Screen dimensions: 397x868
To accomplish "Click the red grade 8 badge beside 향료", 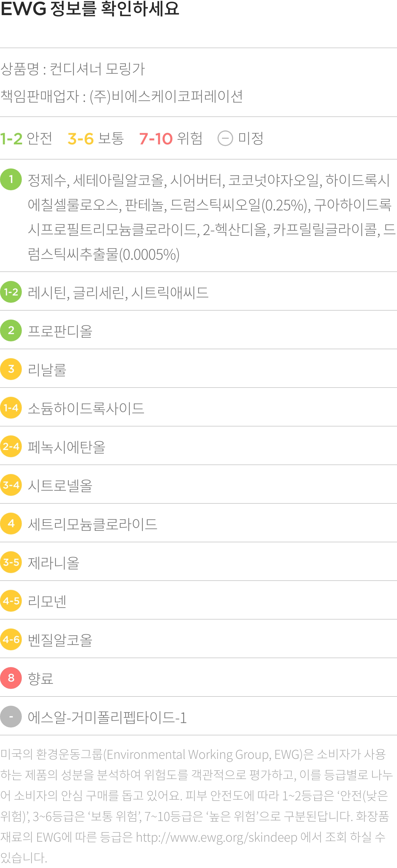I will point(11,678).
